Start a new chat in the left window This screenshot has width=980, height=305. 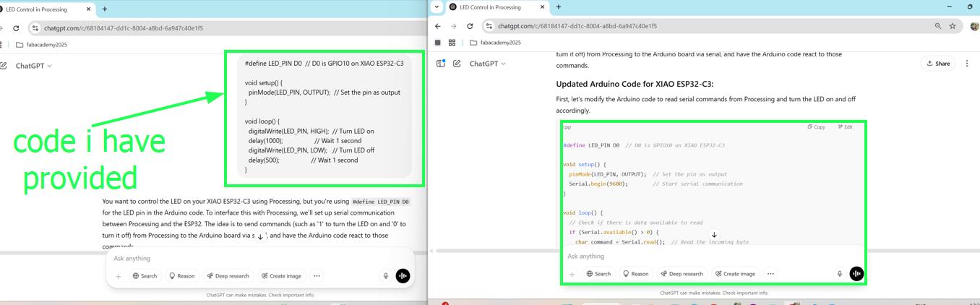pos(3,66)
